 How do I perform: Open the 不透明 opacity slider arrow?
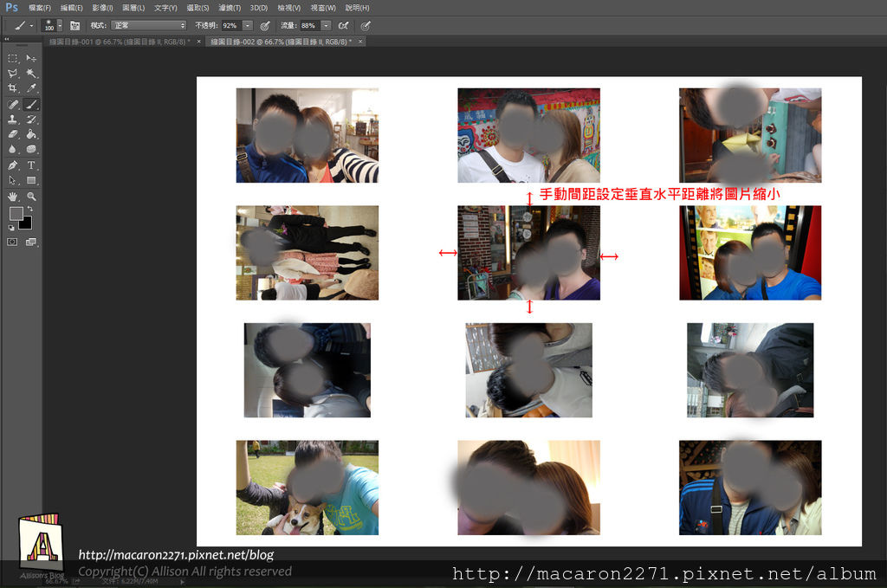pos(248,25)
